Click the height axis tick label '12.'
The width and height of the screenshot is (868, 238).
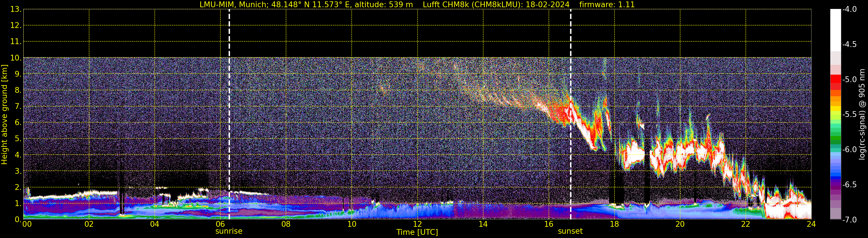pos(16,26)
